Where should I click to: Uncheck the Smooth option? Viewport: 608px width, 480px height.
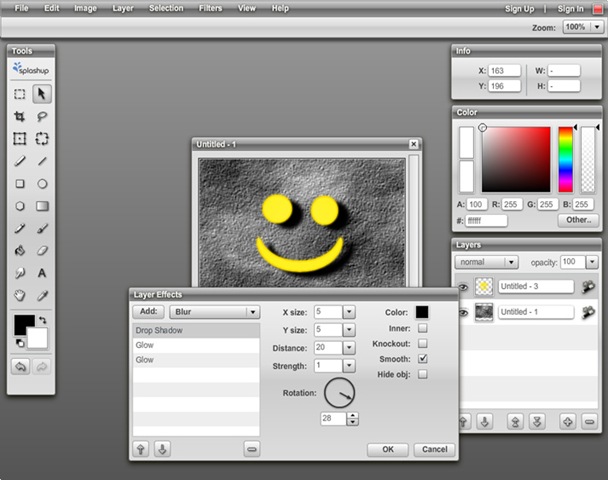[x=422, y=358]
